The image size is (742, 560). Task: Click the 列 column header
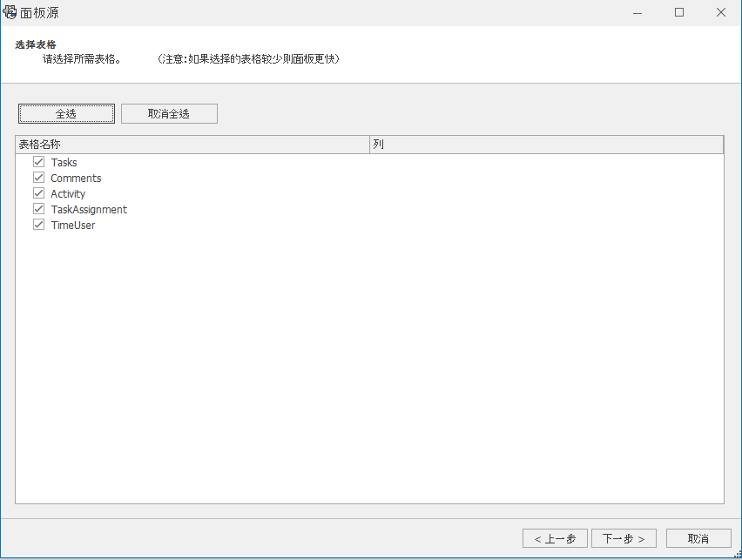547,145
